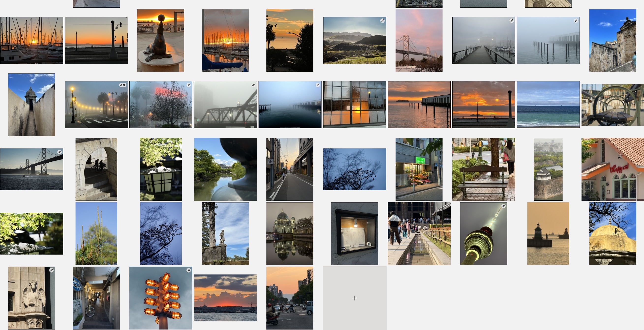This screenshot has width=644, height=330.
Task: Click the plus tile to add photo
Action: click(x=354, y=298)
